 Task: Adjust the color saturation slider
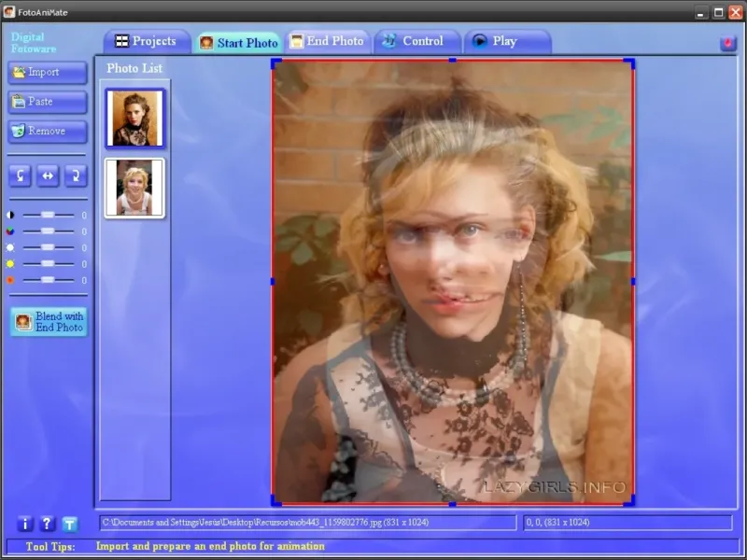coord(49,231)
